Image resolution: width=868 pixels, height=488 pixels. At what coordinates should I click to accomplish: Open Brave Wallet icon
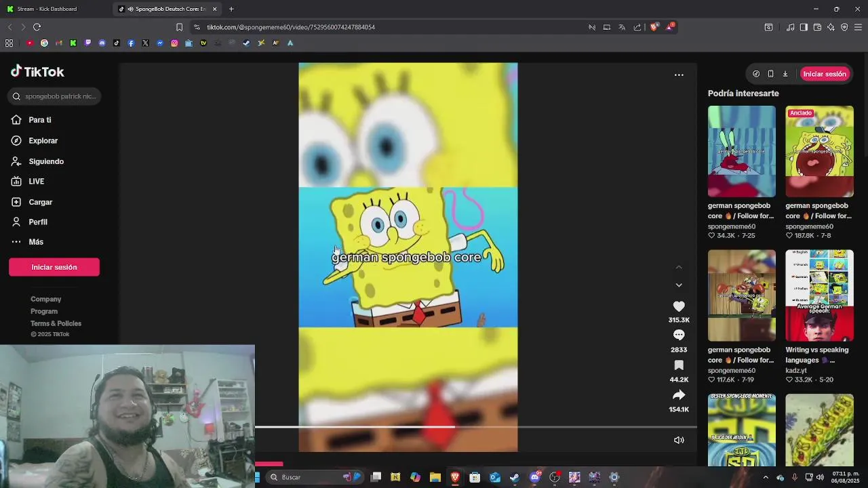817,27
